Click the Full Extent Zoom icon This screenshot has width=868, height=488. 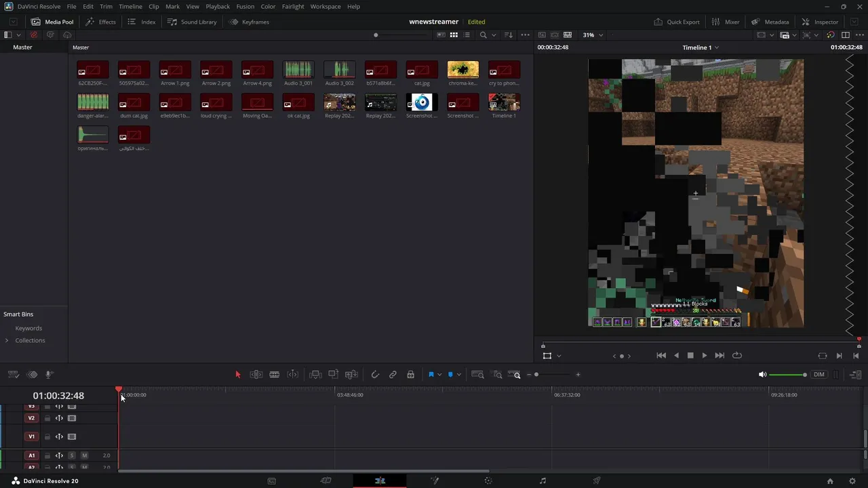477,374
